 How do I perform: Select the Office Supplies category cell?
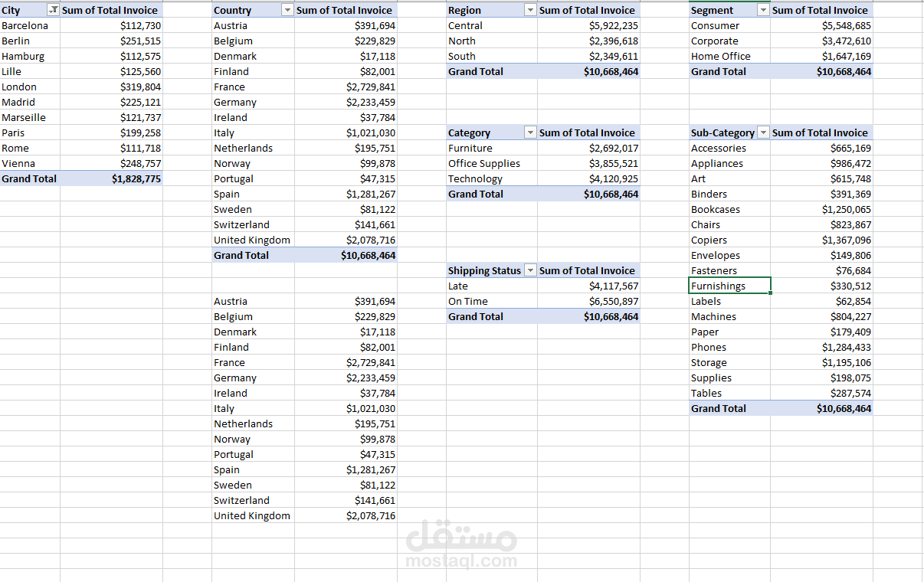491,163
